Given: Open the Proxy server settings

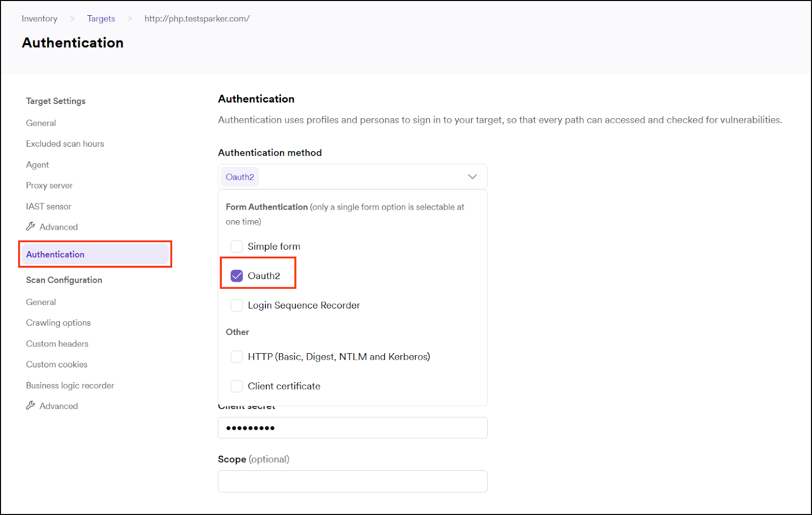Looking at the screenshot, I should pyautogui.click(x=49, y=185).
